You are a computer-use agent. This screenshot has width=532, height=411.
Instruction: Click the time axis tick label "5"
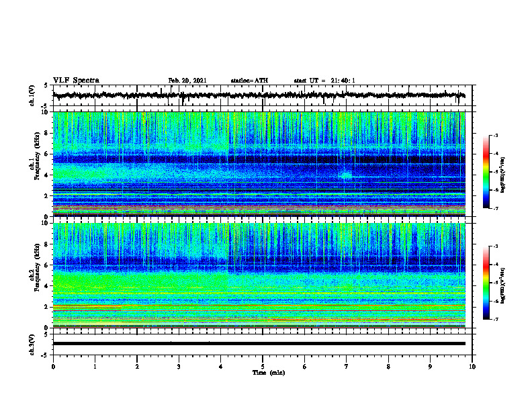point(263,367)
